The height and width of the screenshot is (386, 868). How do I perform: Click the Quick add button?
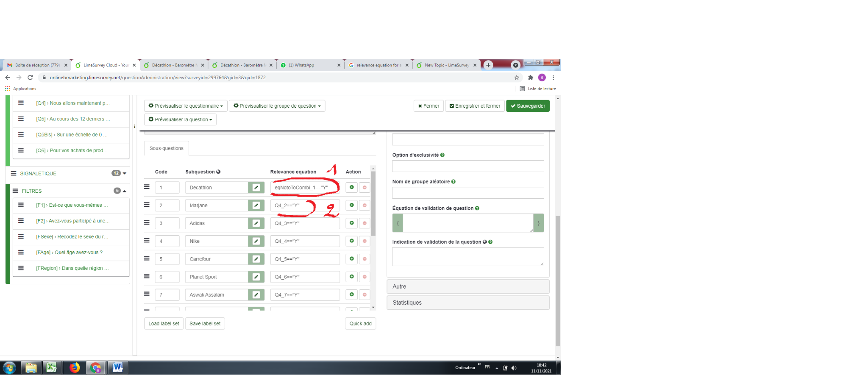(360, 324)
